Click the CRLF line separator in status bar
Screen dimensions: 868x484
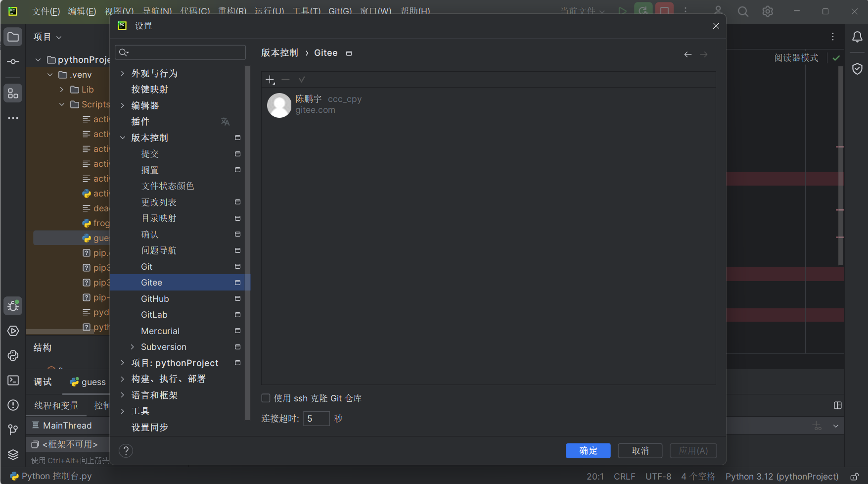tap(625, 477)
